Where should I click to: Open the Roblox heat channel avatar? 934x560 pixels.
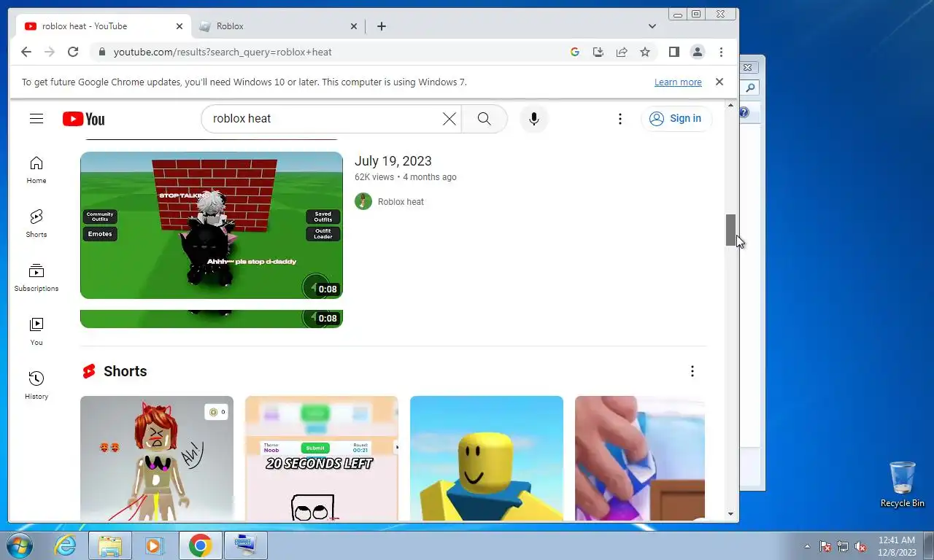363,201
